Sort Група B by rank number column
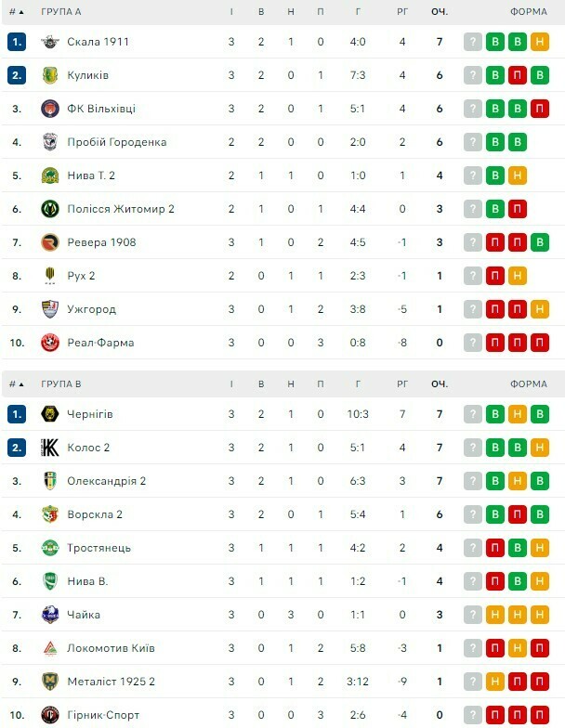This screenshot has height=728, width=565. click(16, 383)
